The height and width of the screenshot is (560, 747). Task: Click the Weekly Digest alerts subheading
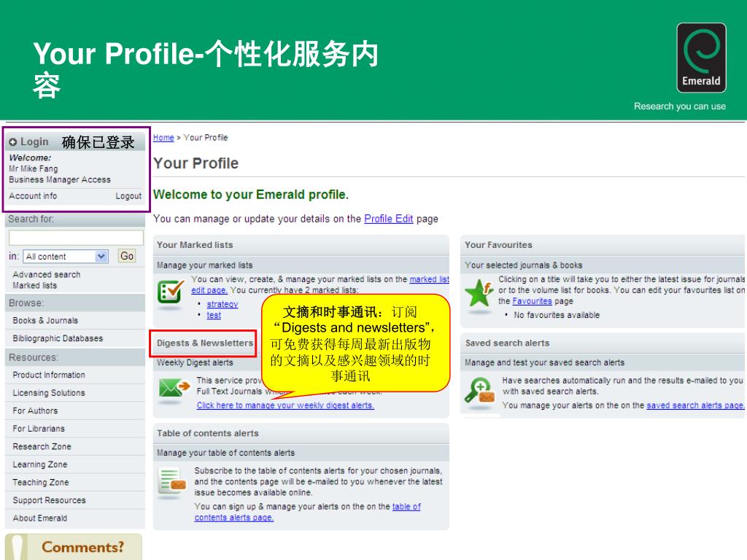click(195, 362)
